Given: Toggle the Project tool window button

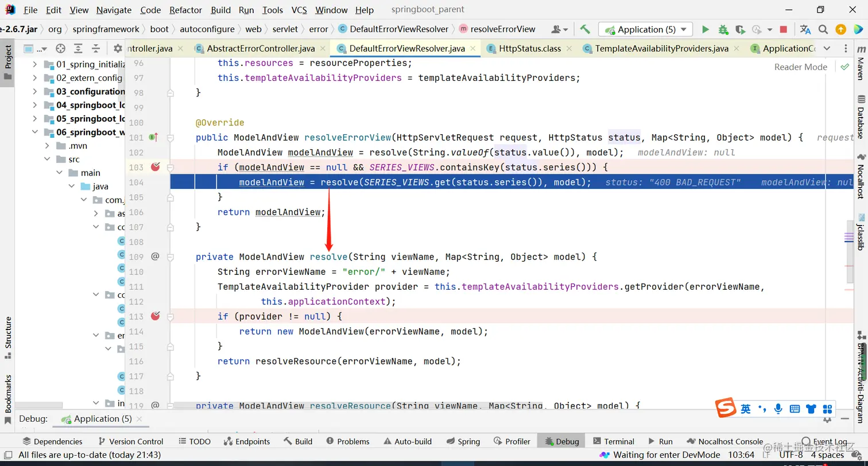Looking at the screenshot, I should point(8,62).
